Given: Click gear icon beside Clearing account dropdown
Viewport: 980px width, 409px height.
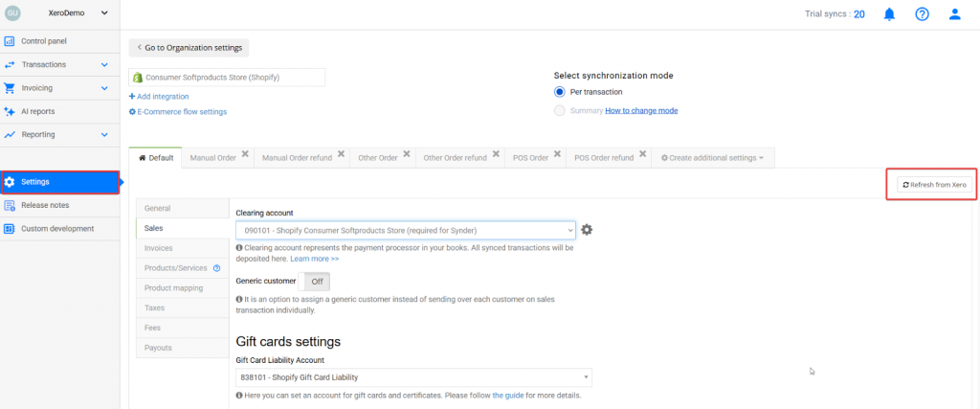Looking at the screenshot, I should [x=587, y=230].
